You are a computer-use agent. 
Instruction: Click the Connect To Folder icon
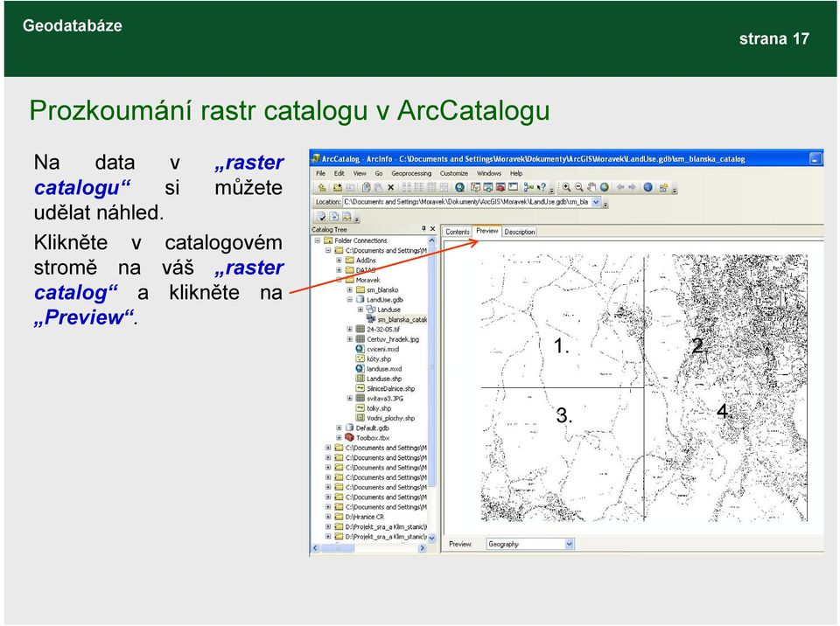[337, 187]
